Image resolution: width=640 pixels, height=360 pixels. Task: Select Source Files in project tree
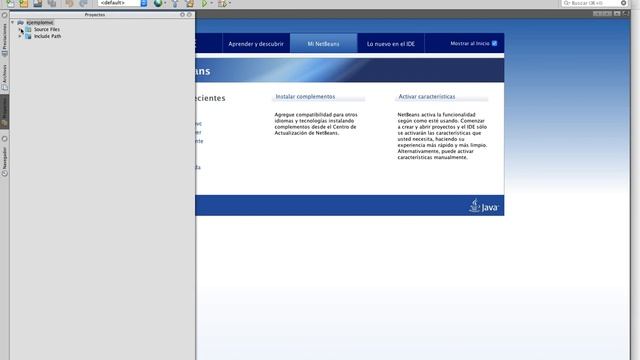[47, 29]
